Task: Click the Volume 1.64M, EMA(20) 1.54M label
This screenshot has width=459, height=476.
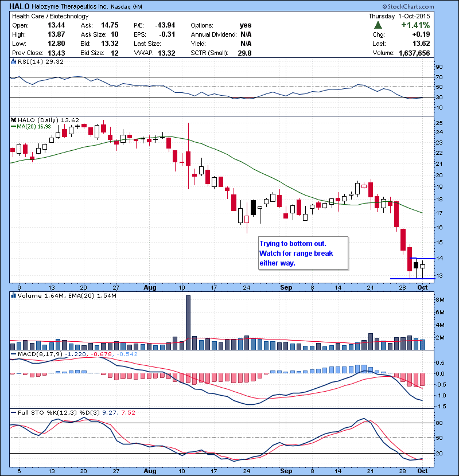Action: [67, 296]
